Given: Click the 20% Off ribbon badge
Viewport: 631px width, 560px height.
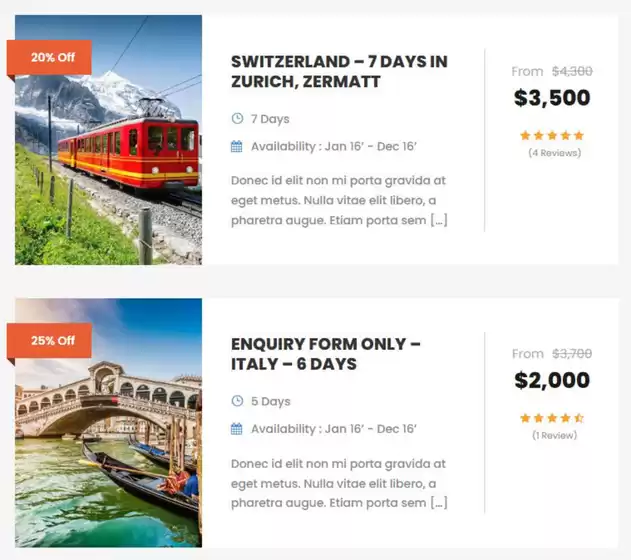Looking at the screenshot, I should (x=52, y=58).
